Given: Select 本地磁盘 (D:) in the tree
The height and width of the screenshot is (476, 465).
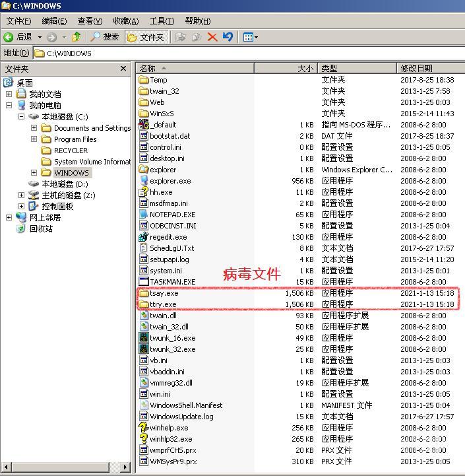Looking at the screenshot, I should point(65,184).
